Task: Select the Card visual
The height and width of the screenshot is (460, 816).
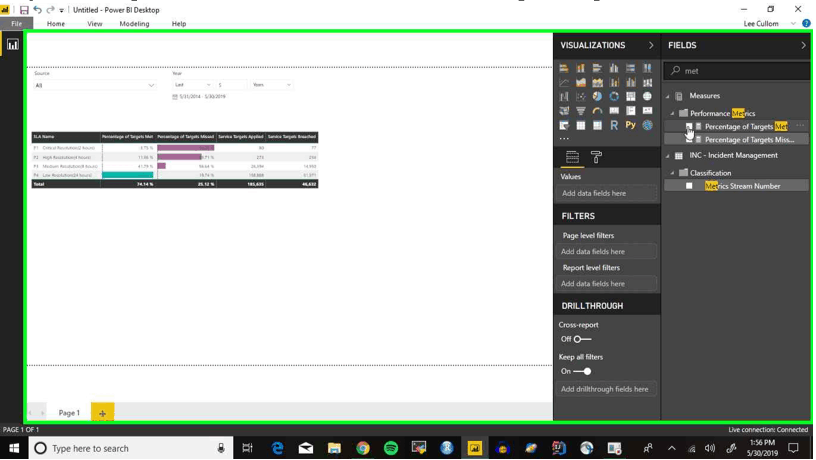Action: click(x=614, y=111)
